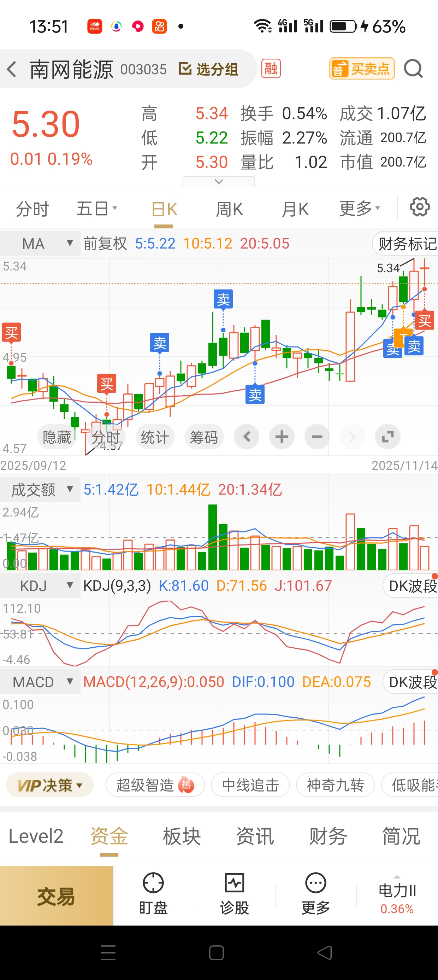Viewport: 438px width, 980px height.
Task: Tap the stock name 南网能源
Action: click(71, 69)
